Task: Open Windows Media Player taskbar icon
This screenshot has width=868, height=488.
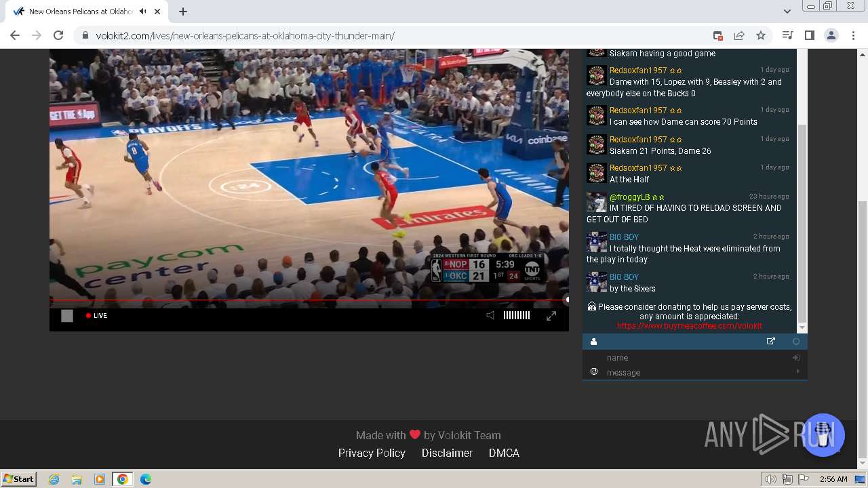Action: coord(99,479)
